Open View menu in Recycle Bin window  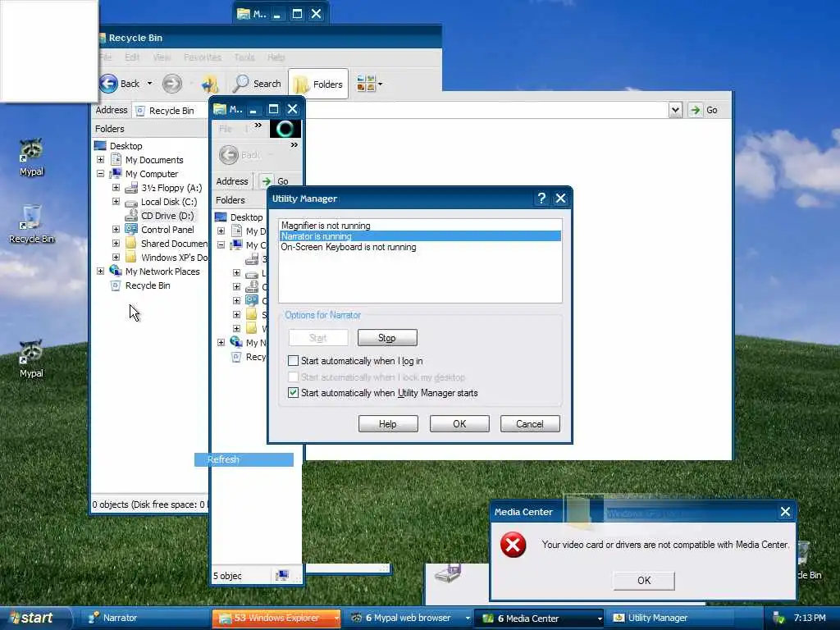click(162, 57)
